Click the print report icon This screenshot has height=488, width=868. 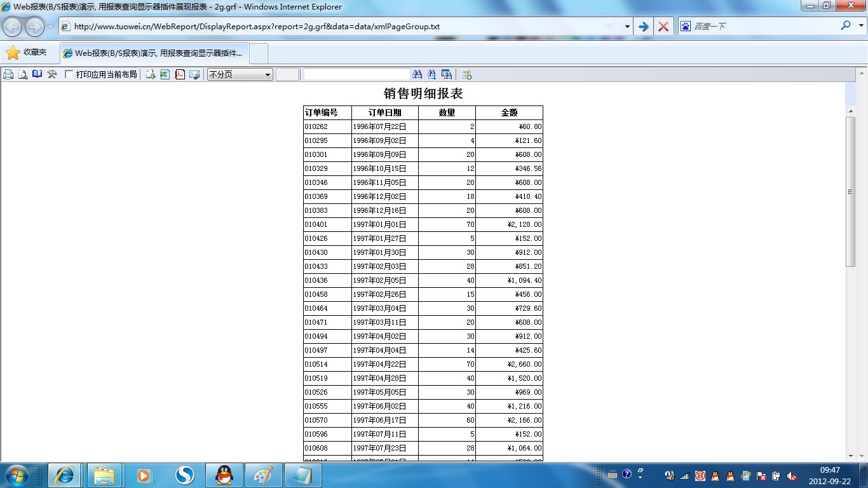pyautogui.click(x=8, y=74)
